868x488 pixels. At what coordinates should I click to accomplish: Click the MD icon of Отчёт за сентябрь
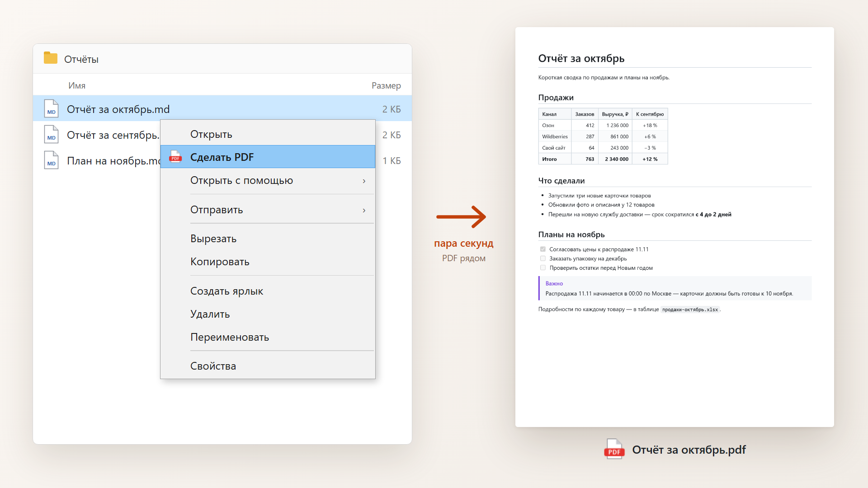click(x=51, y=135)
